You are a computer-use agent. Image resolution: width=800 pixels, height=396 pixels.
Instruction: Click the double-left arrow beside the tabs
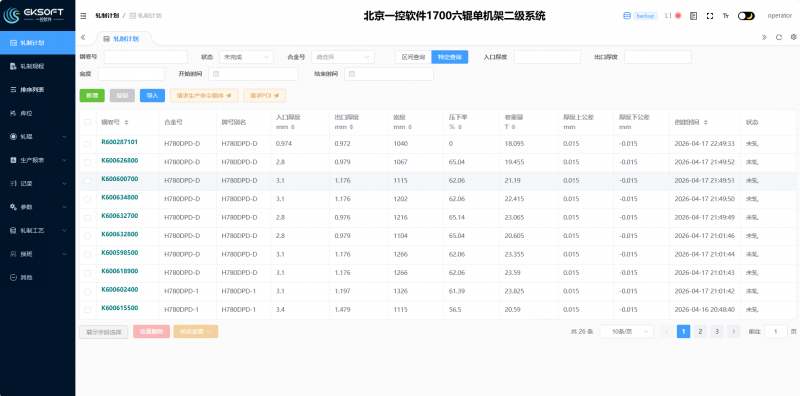click(83, 37)
